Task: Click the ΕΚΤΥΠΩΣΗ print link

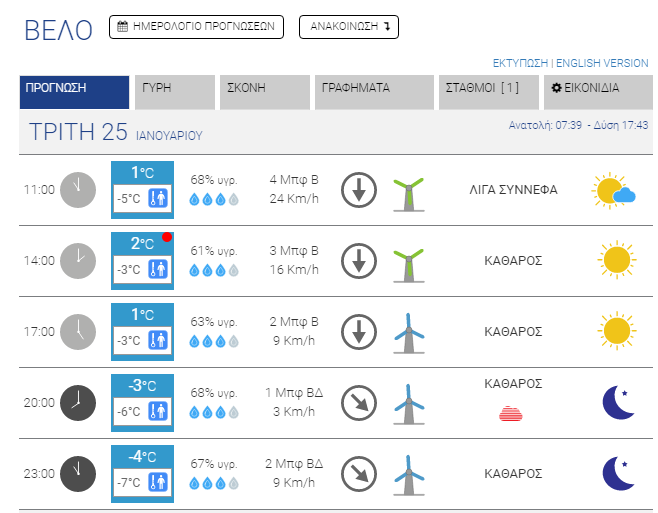Action: (522, 63)
